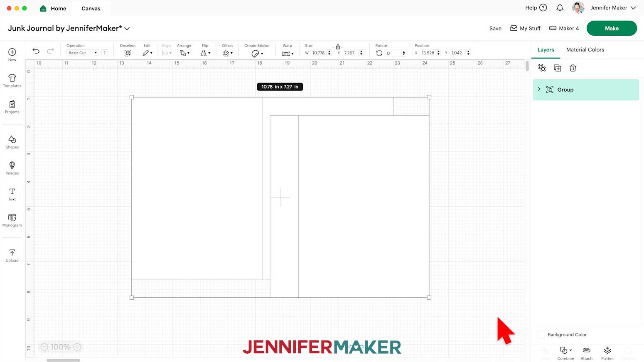This screenshot has width=644, height=362.
Task: Click the Width size input field
Action: [319, 53]
